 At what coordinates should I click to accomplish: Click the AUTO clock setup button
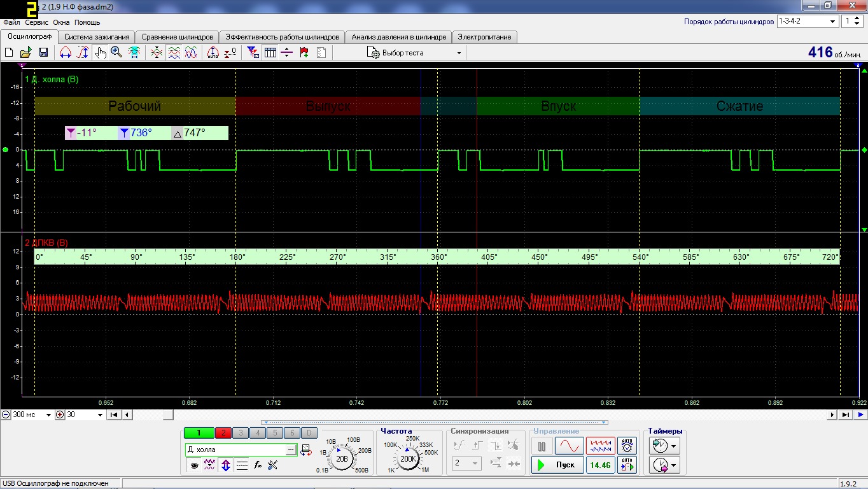627,445
